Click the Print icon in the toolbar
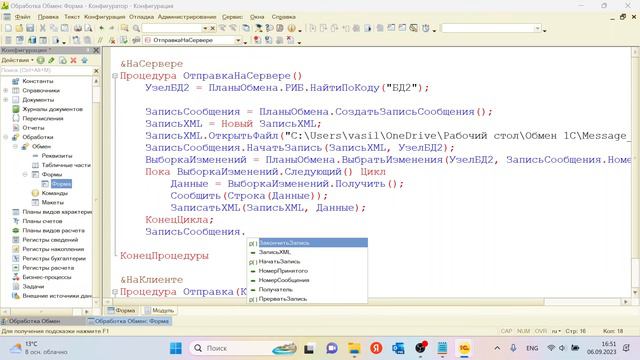640x360 pixels. pyautogui.click(x=78, y=28)
